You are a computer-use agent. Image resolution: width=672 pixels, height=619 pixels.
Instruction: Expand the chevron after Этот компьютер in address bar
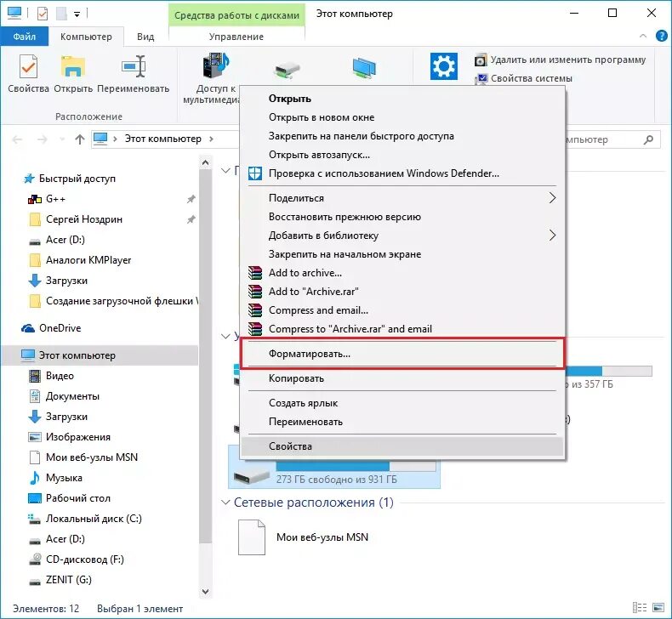[x=211, y=139]
